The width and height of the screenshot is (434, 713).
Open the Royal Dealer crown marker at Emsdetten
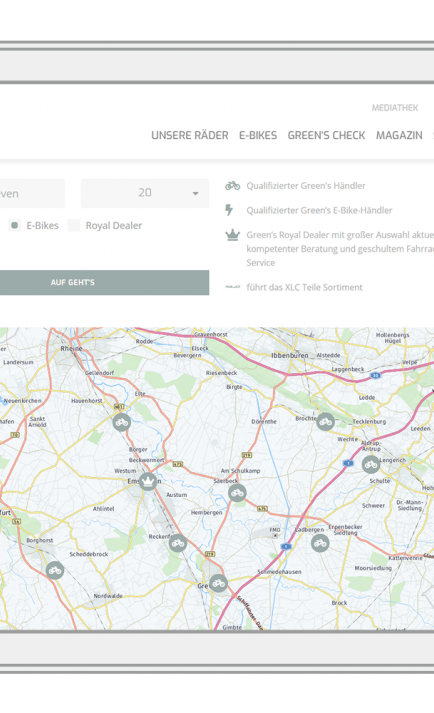click(148, 481)
